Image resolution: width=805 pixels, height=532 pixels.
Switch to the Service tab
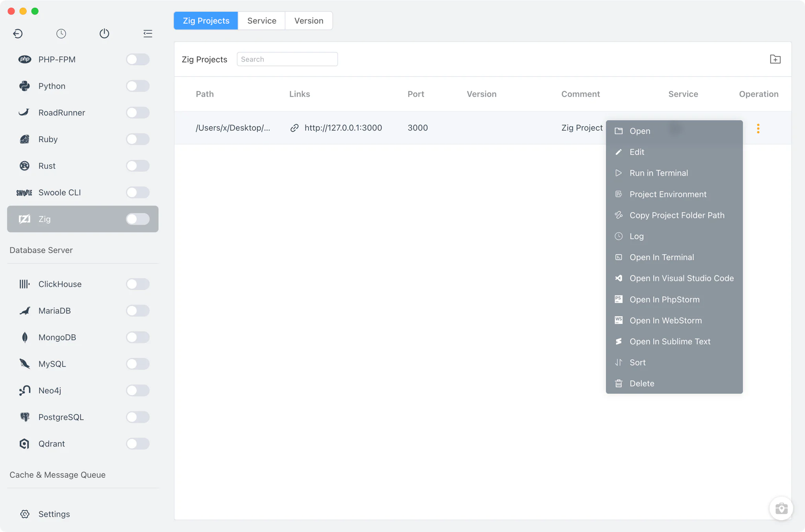(262, 20)
